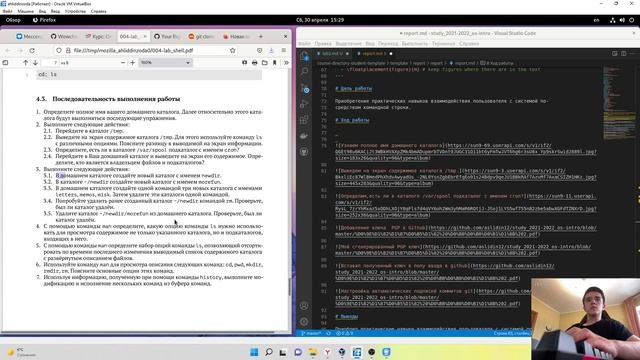Go to previous PDF page arrow
This screenshot has height=360, width=640.
[x=25, y=63]
